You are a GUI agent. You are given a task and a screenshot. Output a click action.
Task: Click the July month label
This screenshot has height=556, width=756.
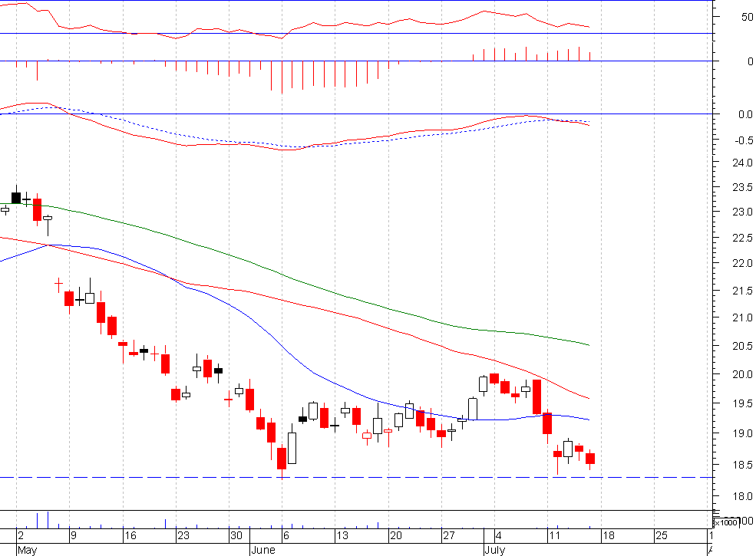tap(495, 550)
